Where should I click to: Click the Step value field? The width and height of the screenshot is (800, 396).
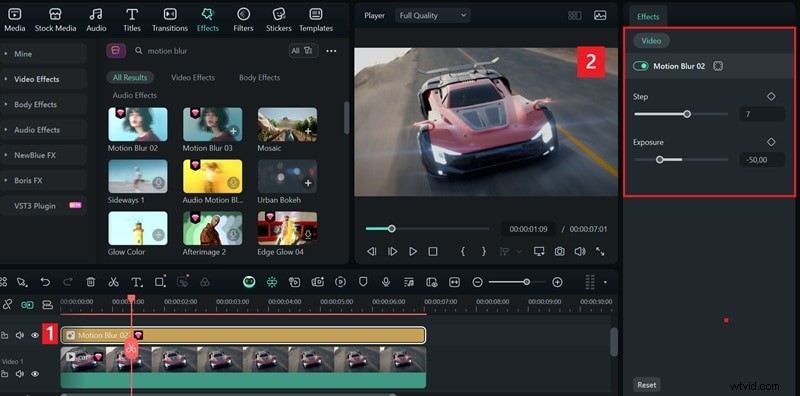[762, 114]
